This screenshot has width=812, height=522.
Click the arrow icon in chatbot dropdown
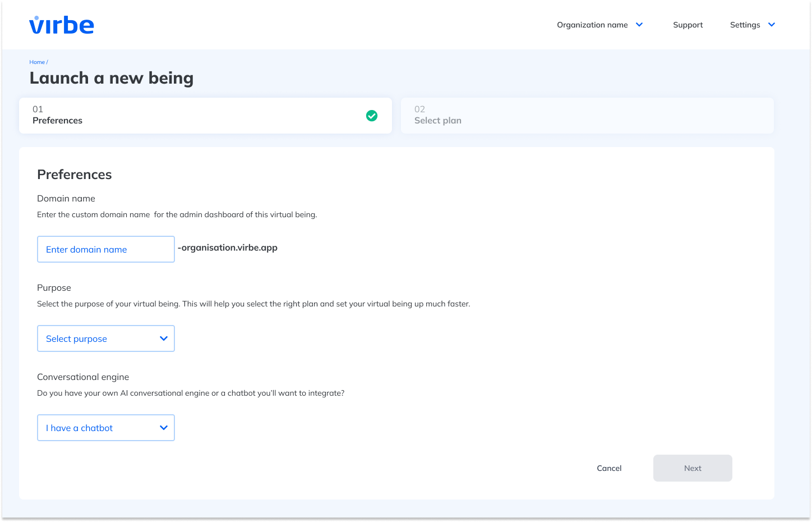[x=164, y=428]
